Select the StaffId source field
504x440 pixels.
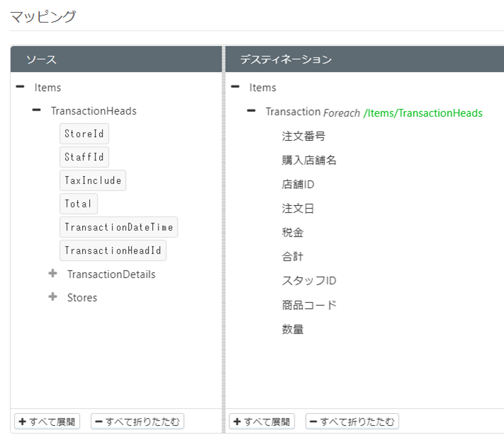pyautogui.click(x=84, y=157)
